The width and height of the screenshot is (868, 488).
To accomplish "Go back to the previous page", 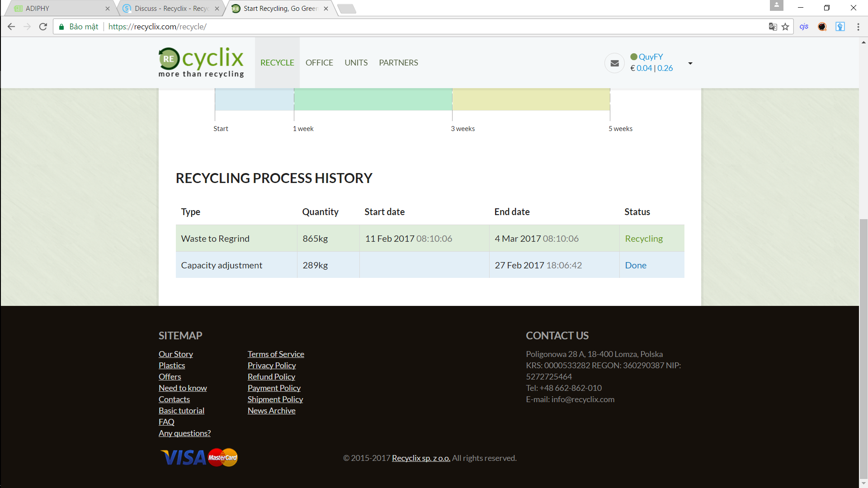I will tap(11, 27).
